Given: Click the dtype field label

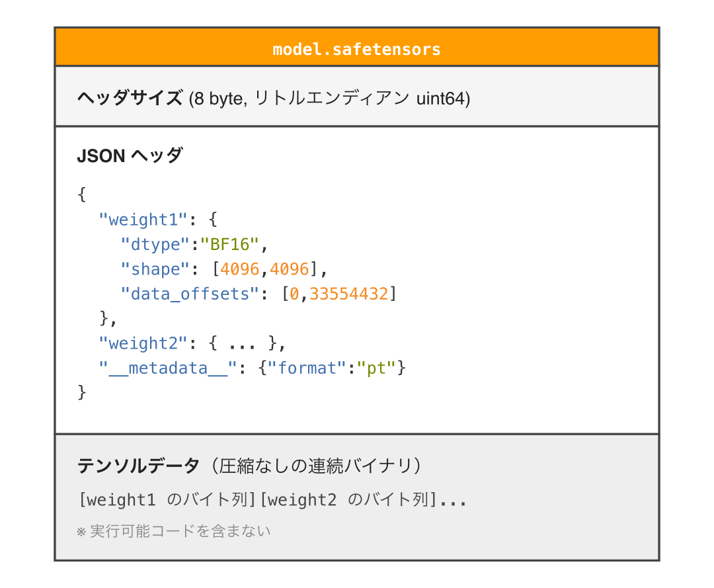Looking at the screenshot, I should tap(160, 244).
